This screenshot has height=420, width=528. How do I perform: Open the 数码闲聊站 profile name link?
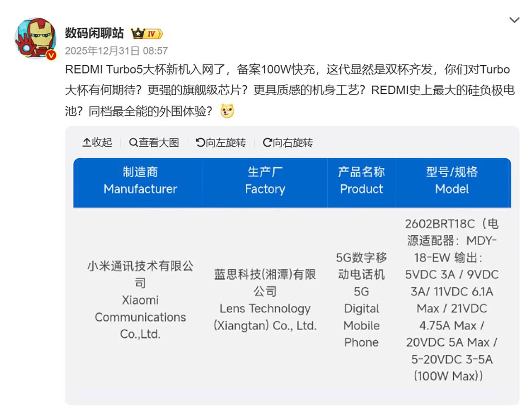94,33
